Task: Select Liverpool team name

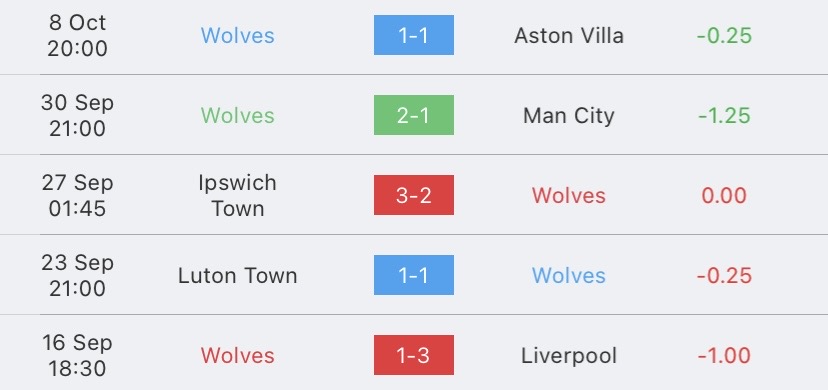Action: coord(569,356)
